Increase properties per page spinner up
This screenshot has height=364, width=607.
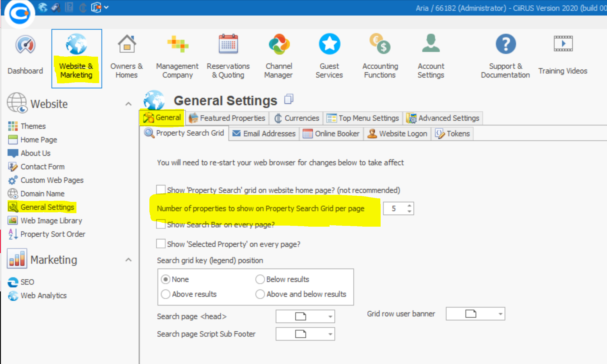coord(409,206)
